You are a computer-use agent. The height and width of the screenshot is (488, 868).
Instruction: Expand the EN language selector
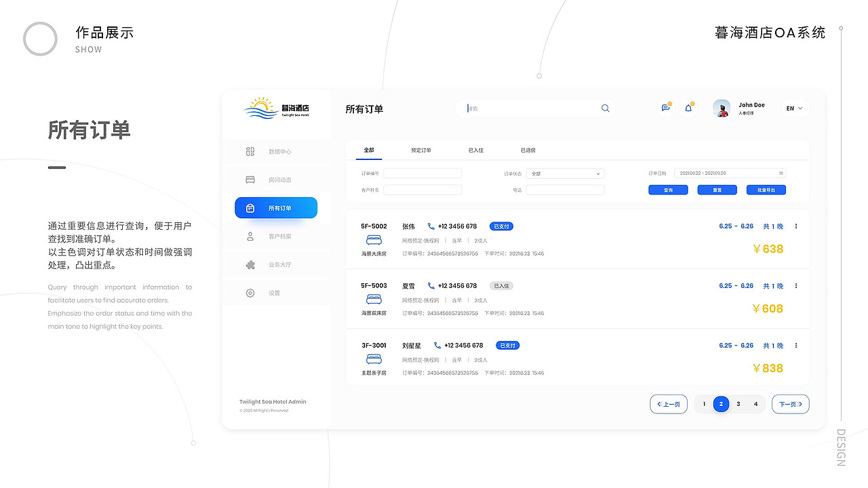(x=793, y=108)
